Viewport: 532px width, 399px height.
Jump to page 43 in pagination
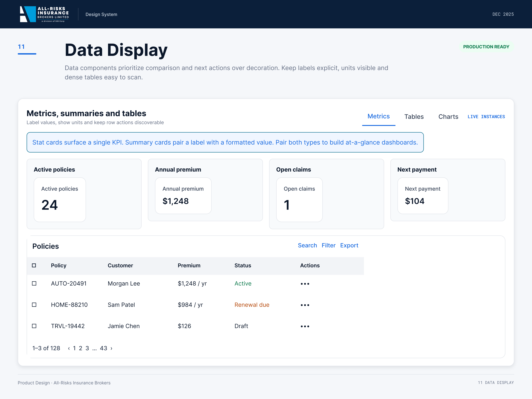click(x=103, y=348)
